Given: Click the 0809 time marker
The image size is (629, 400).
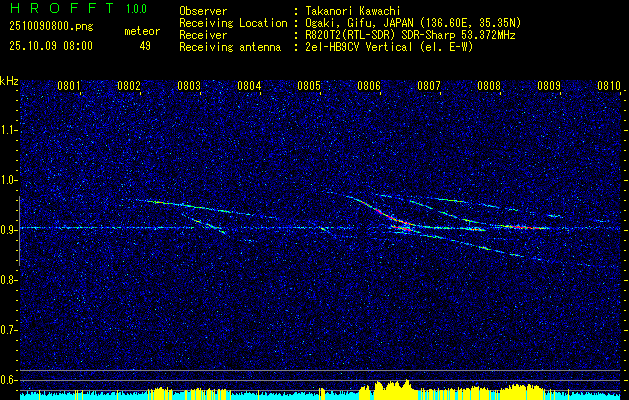Looking at the screenshot, I should click(x=549, y=86).
